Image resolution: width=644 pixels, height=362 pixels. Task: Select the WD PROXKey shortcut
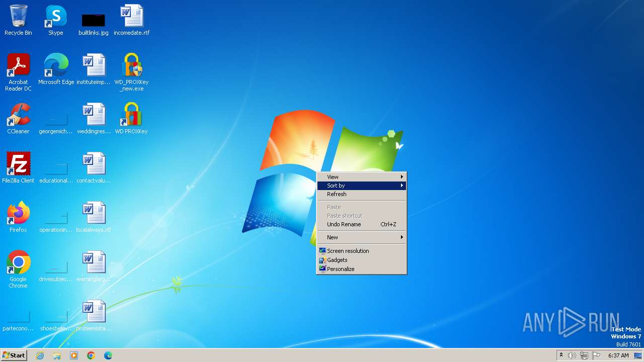(131, 119)
